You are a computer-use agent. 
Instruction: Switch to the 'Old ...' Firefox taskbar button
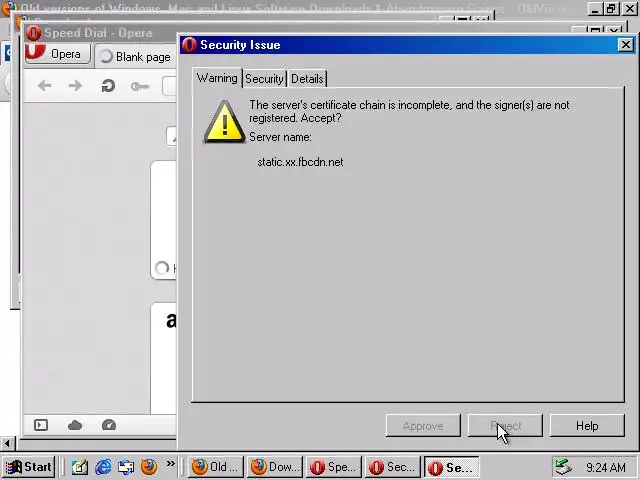216,467
